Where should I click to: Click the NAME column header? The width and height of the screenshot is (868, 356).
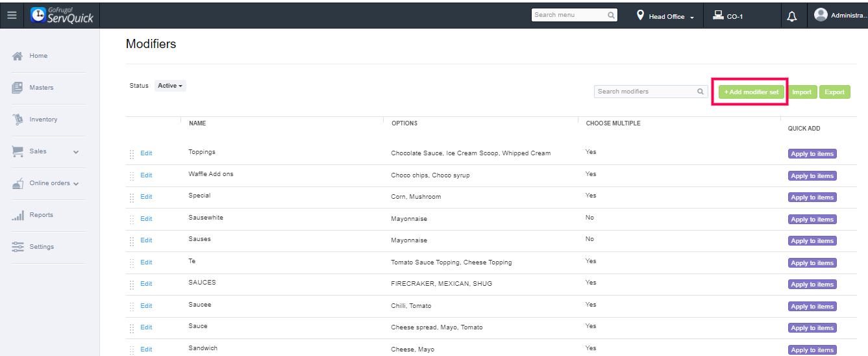197,123
